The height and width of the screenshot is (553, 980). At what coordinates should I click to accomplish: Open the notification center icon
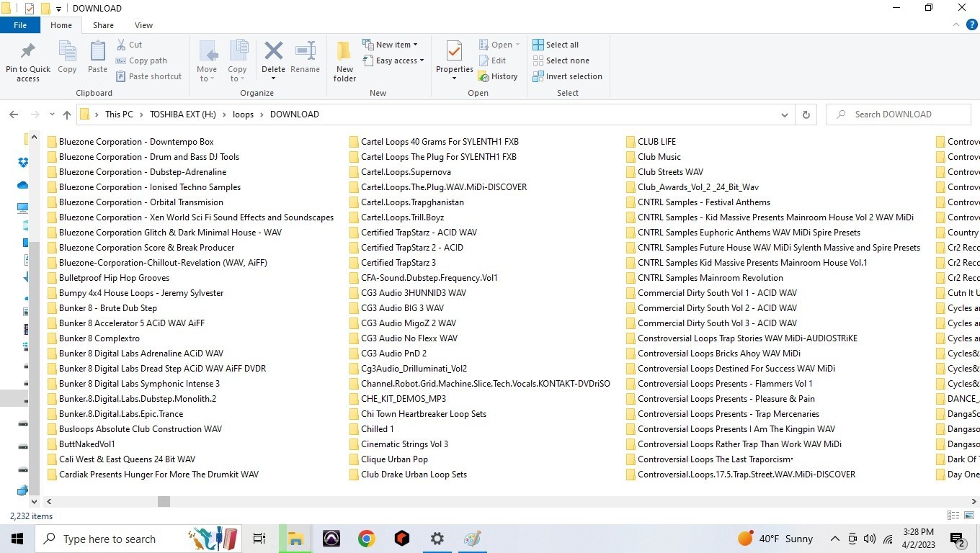tap(958, 539)
